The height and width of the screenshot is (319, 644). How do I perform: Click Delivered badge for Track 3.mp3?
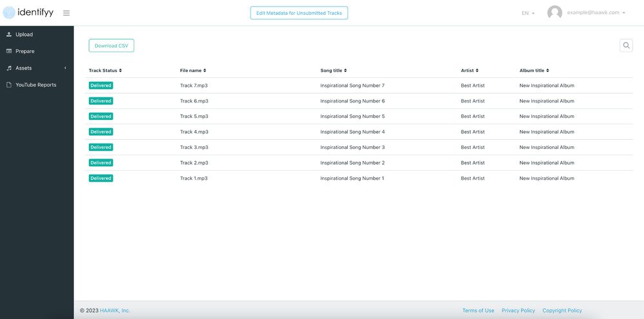click(100, 147)
